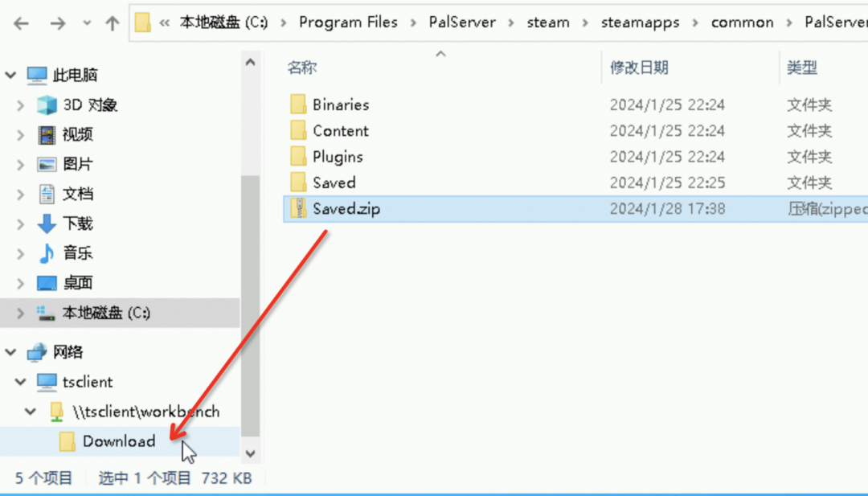Screen dimensions: 868x496
Task: Collapse the \\tsclient\workbench node
Action: 31,412
